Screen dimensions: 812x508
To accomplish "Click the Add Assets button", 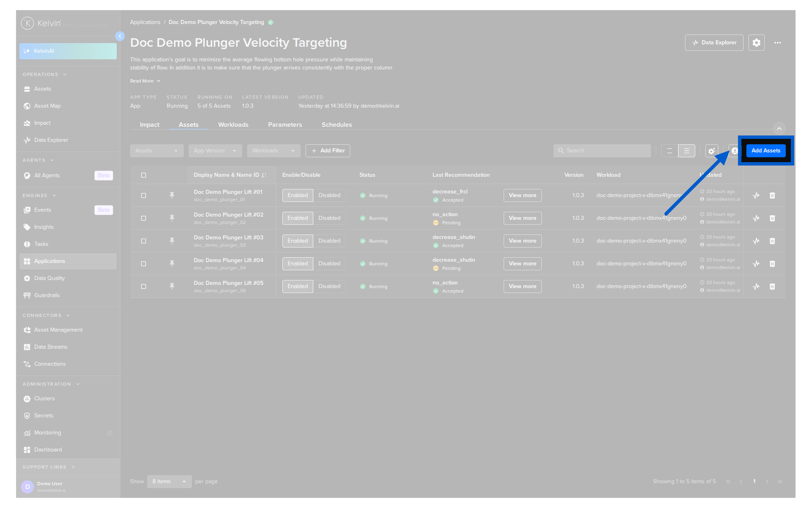I will click(x=765, y=151).
